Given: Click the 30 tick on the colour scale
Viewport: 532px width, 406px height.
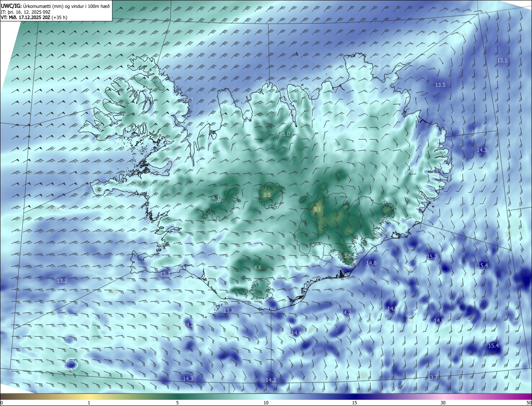Looking at the screenshot, I should [443, 403].
